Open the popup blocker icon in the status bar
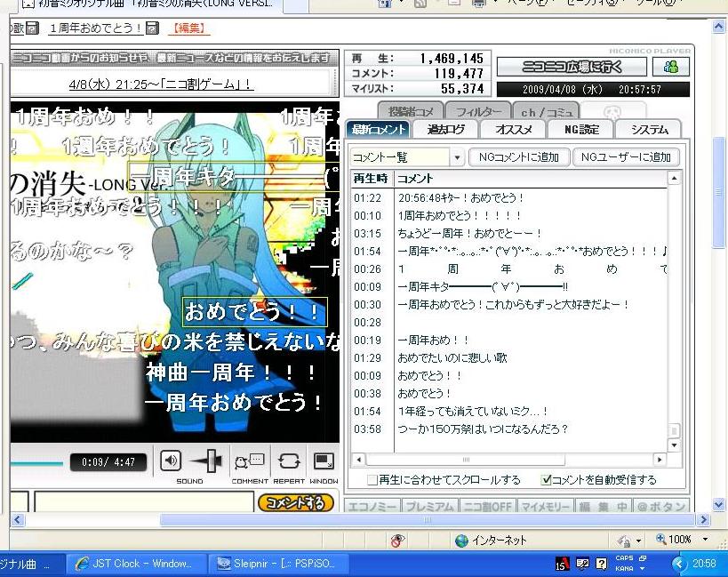728x577 pixels. [x=397, y=541]
